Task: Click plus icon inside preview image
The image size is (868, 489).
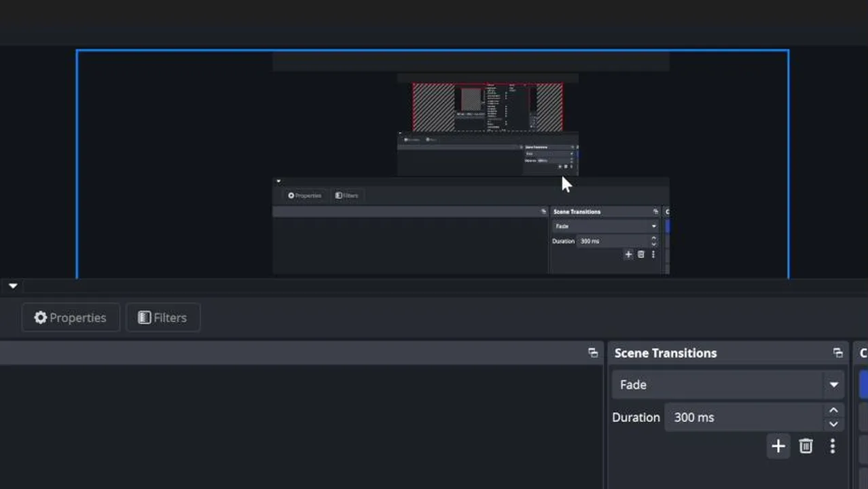Action: click(628, 254)
